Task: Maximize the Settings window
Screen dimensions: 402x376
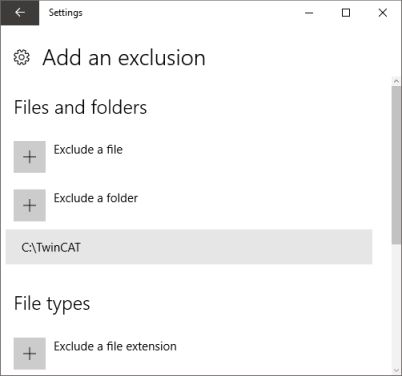Action: click(x=346, y=13)
